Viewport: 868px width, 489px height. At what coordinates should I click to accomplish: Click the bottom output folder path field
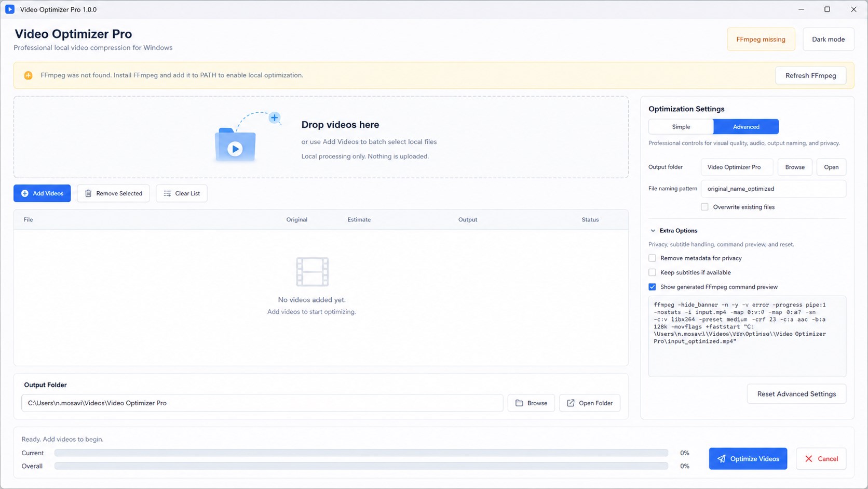pos(262,403)
